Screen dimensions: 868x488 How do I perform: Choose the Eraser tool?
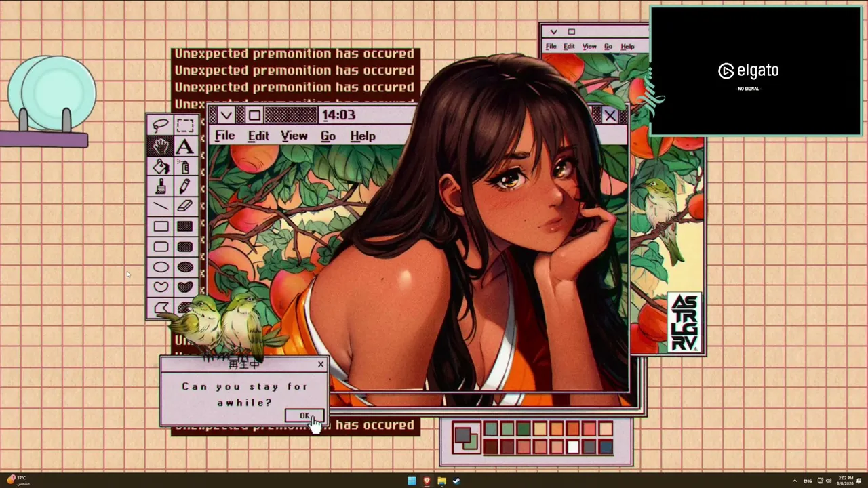click(x=184, y=206)
